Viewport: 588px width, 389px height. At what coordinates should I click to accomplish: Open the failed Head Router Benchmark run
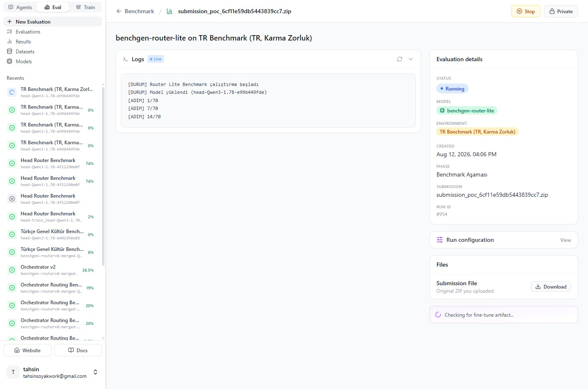(52, 198)
